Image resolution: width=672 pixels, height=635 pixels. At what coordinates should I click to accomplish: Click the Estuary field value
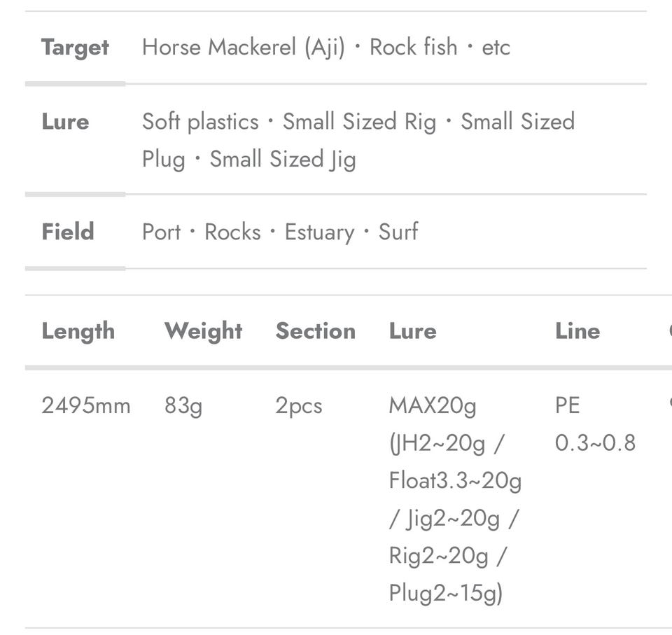point(319,232)
